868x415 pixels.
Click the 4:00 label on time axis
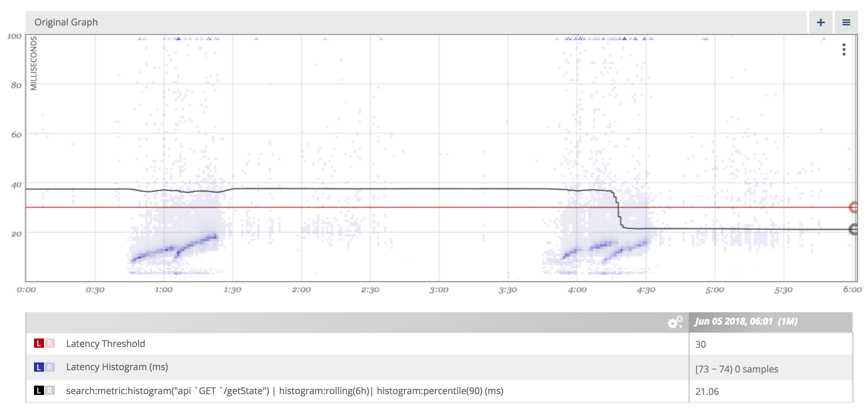pyautogui.click(x=577, y=290)
